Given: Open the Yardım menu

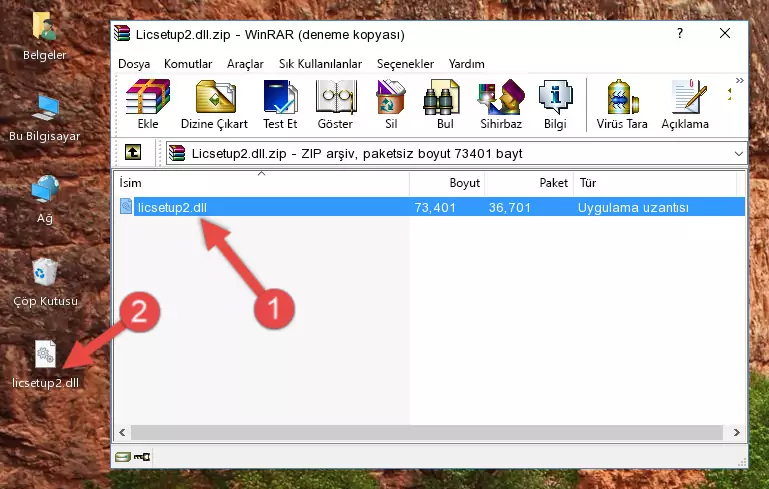Looking at the screenshot, I should click(466, 64).
